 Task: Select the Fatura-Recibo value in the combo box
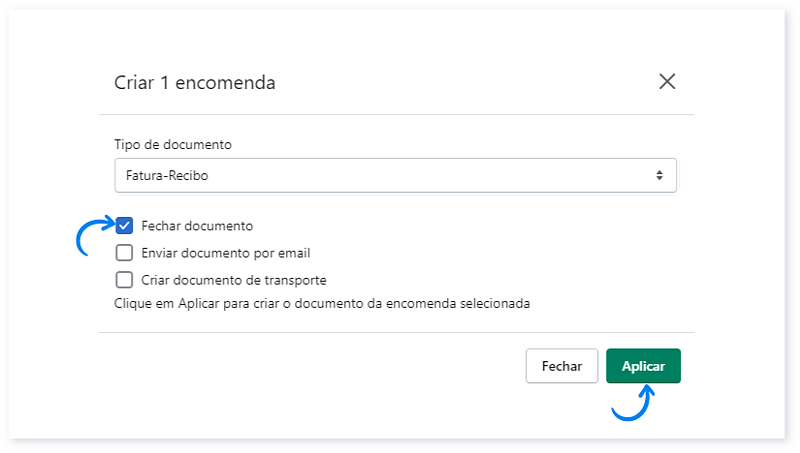coord(167,175)
